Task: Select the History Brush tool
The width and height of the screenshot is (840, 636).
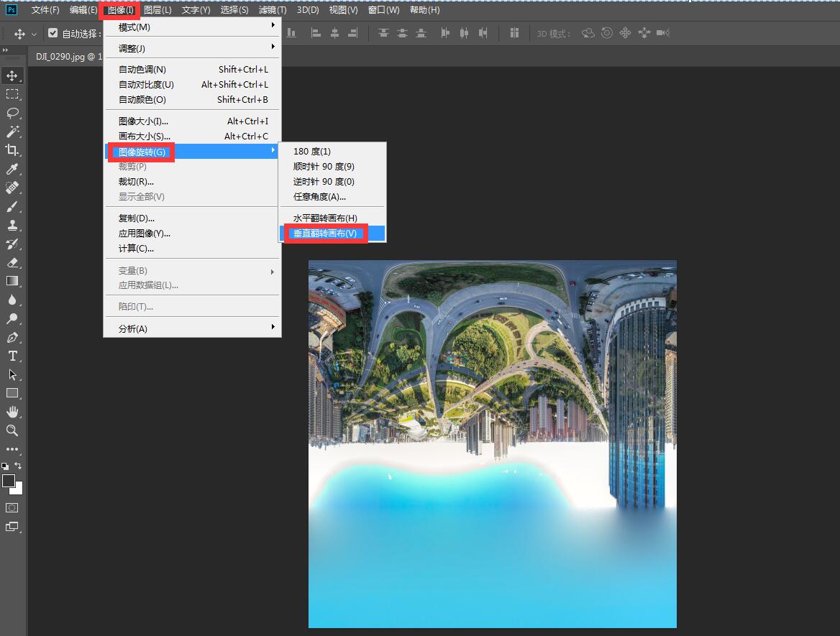Action: (12, 244)
